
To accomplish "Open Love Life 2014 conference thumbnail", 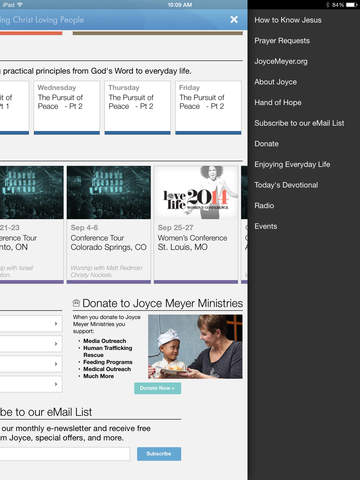I will click(196, 192).
